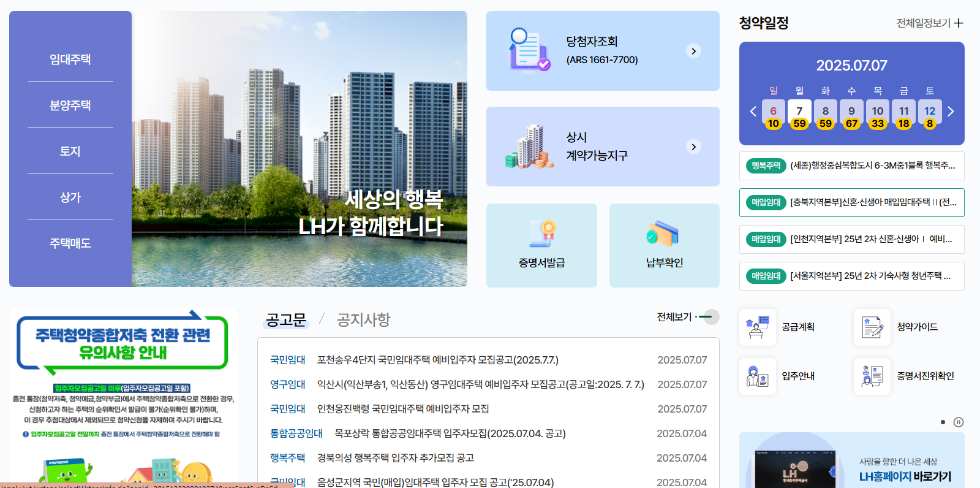980x488 pixels.
Task: Click 공급계획 label
Action: tap(798, 327)
